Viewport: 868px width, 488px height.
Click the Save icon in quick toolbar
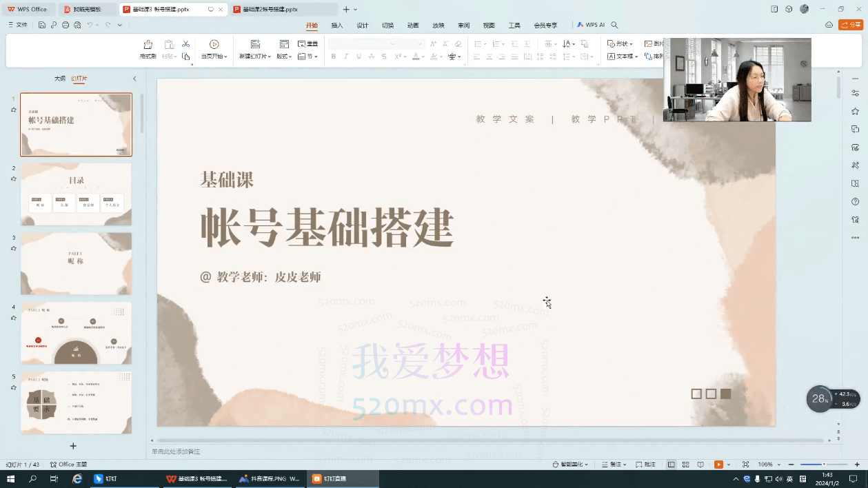click(x=42, y=25)
